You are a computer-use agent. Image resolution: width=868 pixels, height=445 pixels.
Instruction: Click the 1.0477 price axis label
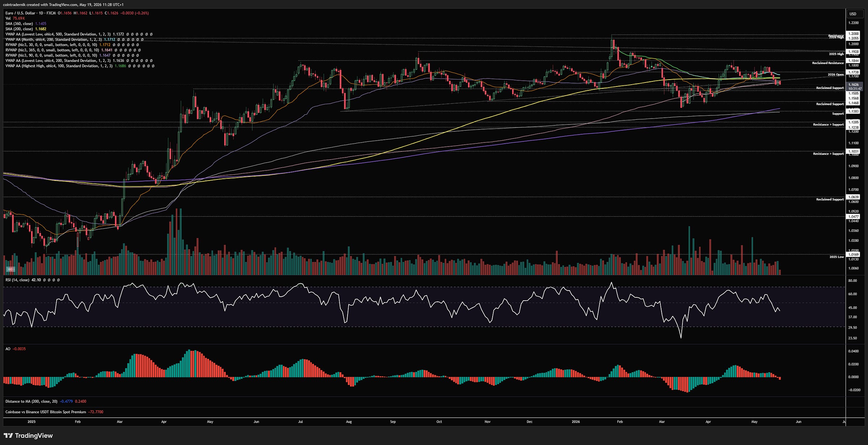853,217
